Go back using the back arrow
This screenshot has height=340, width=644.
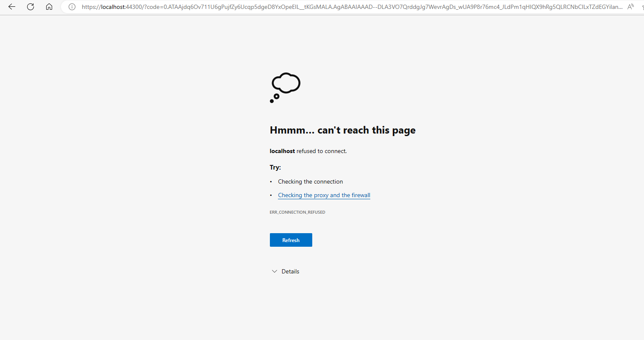pos(12,7)
